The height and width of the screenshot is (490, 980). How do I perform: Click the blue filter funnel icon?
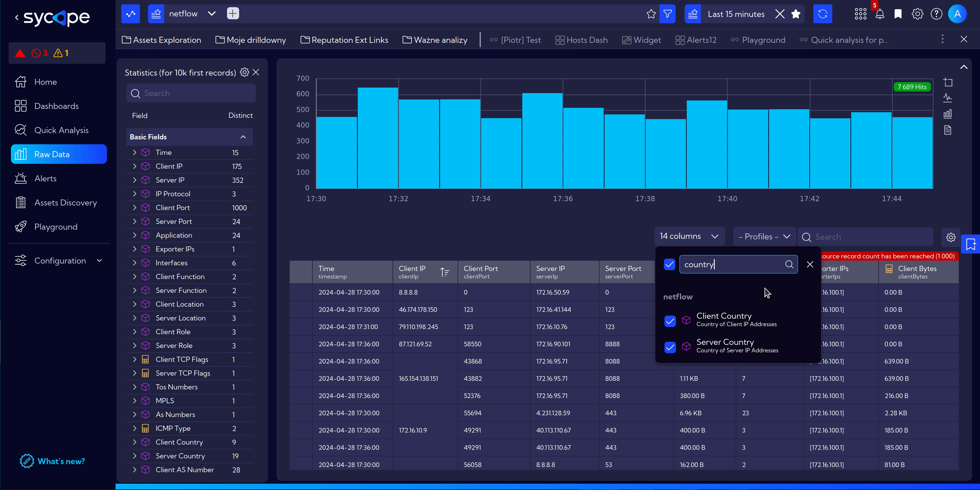coord(667,14)
